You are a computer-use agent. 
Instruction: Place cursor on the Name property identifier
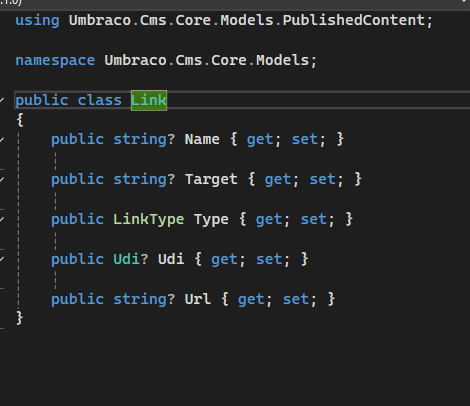tap(202, 139)
